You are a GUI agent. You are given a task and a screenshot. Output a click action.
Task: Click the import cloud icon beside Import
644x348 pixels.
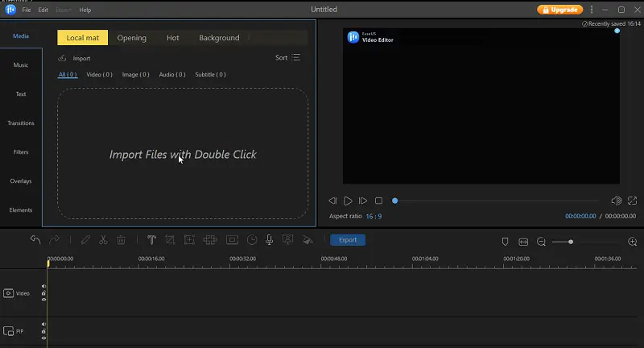(62, 58)
